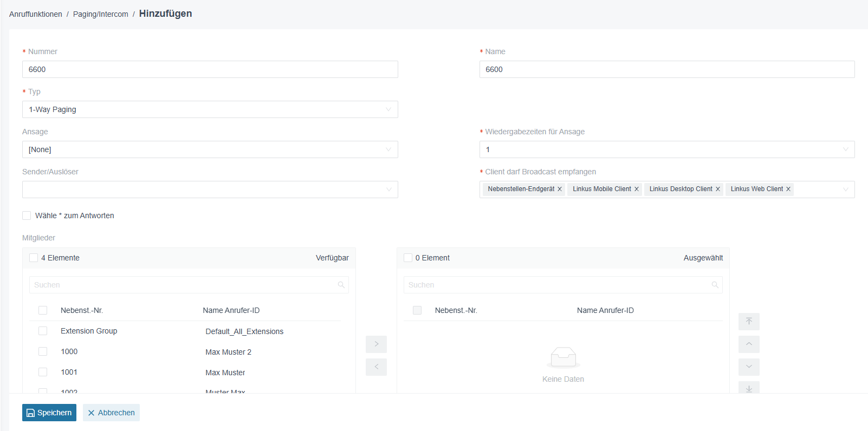Image resolution: width=868 pixels, height=431 pixels.
Task: Check the Extension Group row checkbox
Action: click(43, 331)
